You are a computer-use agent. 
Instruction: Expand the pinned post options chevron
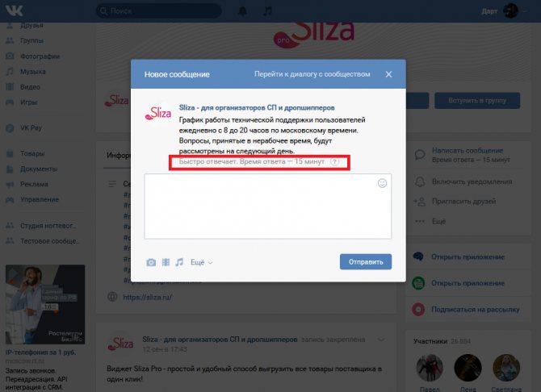[x=381, y=340]
